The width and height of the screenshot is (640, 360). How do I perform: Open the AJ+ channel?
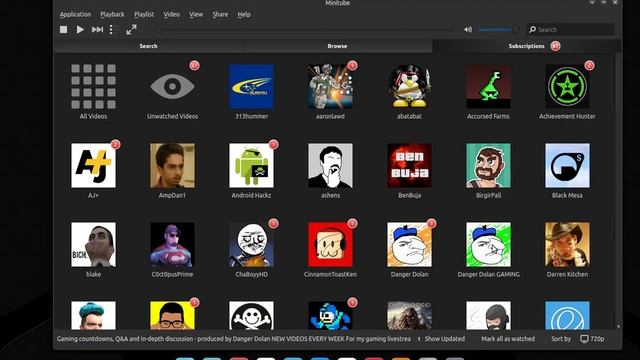(x=93, y=165)
